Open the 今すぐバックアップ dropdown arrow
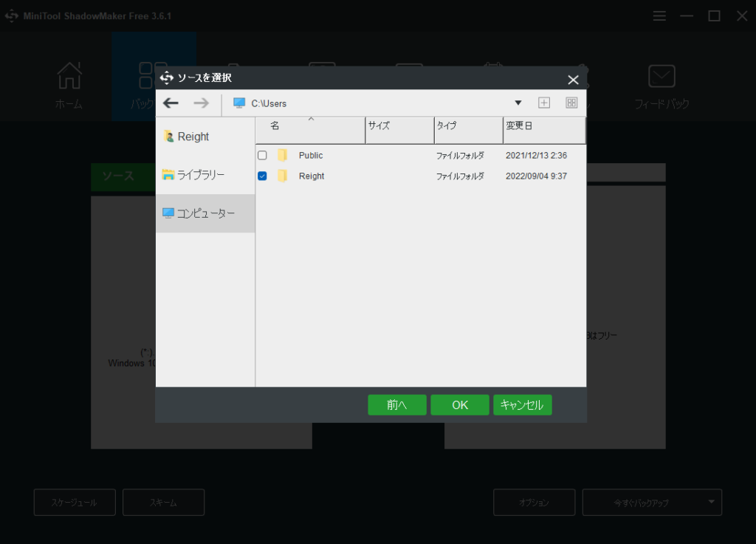 pyautogui.click(x=711, y=502)
